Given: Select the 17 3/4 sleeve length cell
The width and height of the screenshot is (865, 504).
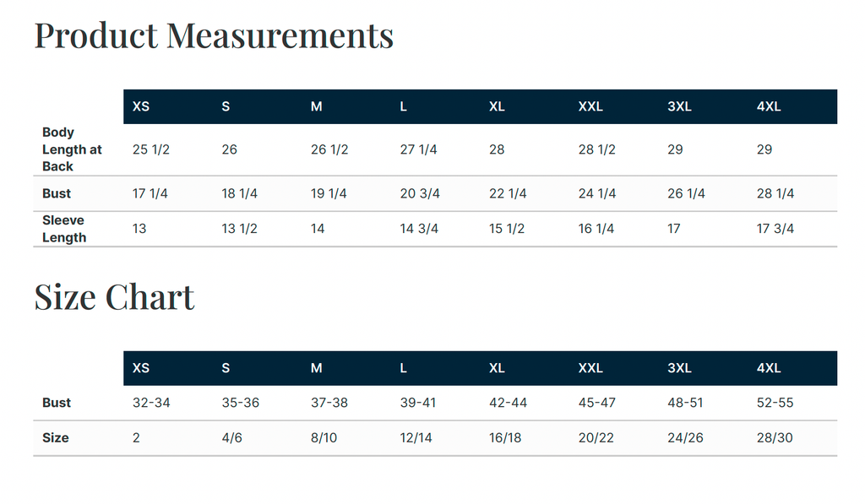Looking at the screenshot, I should (x=775, y=229).
